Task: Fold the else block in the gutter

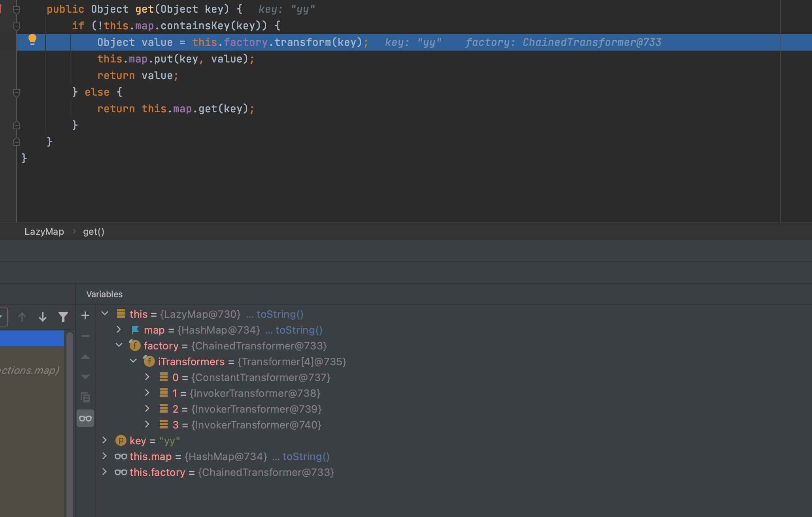Action: 17,92
